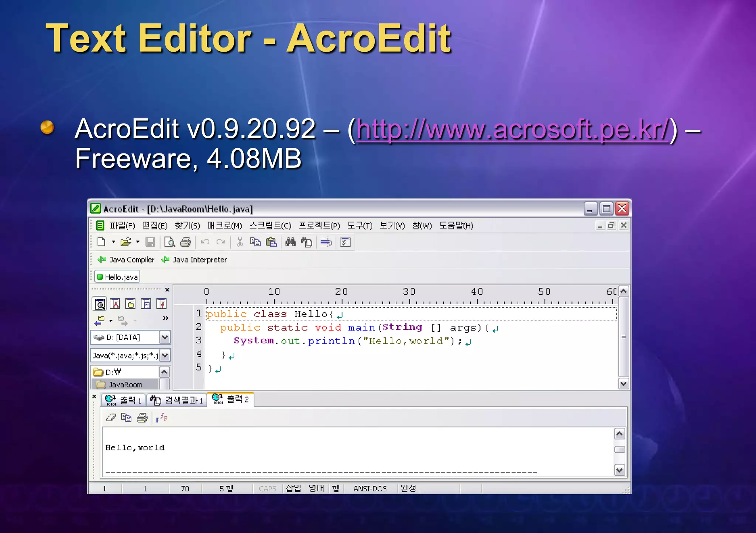The width and height of the screenshot is (756, 533).
Task: Open the 매크로(M) menu
Action: 224,225
